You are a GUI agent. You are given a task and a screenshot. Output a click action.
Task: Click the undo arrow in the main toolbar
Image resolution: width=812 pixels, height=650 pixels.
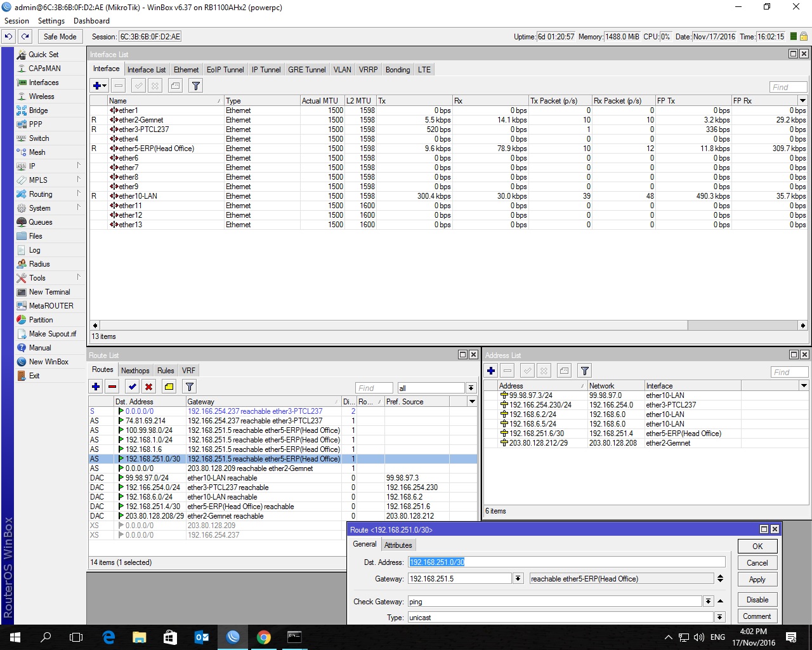(8, 36)
